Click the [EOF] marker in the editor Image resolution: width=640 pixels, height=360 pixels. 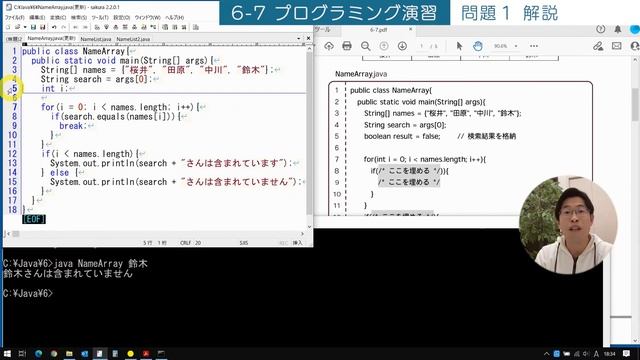coord(33,219)
